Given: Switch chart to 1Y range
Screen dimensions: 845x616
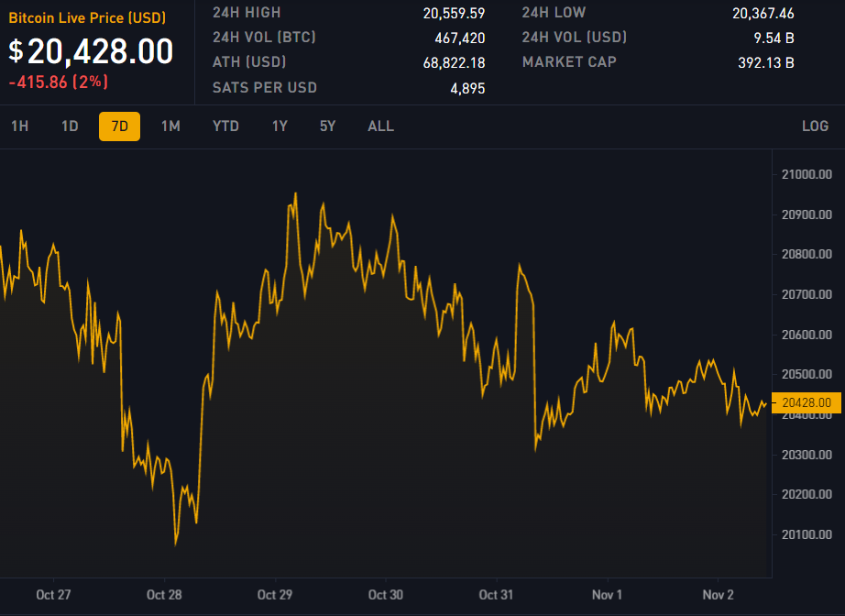Looking at the screenshot, I should coord(280,126).
